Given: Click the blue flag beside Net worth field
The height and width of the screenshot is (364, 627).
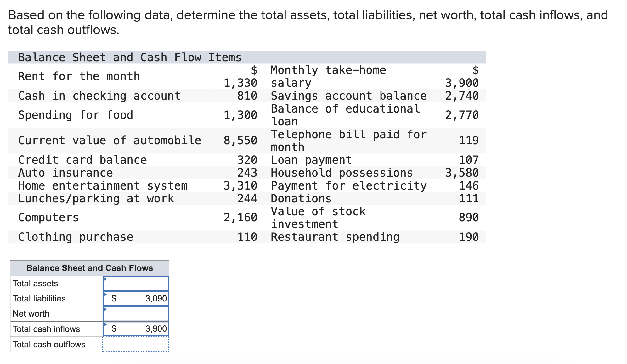Looking at the screenshot, I should pos(105,310).
